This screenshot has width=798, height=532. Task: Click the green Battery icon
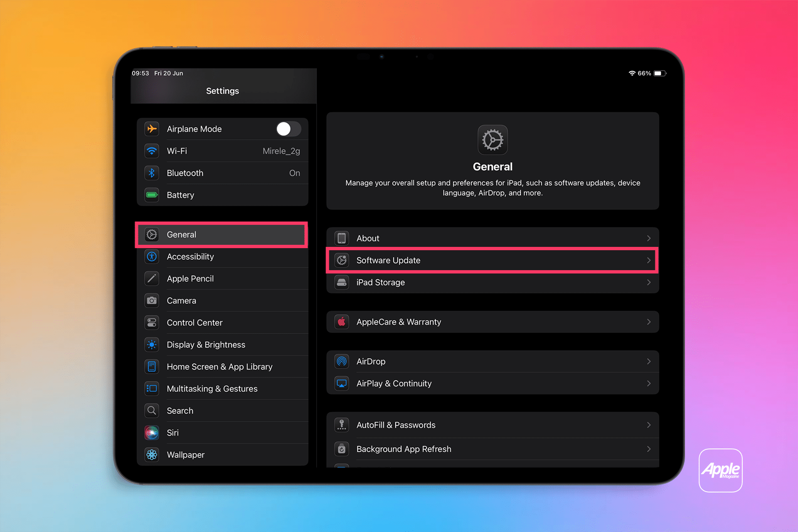[x=152, y=195]
